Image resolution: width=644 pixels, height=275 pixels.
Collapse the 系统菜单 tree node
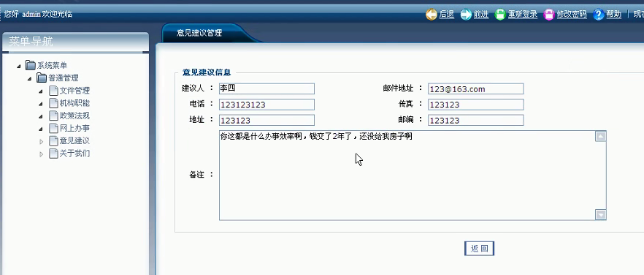(19, 66)
